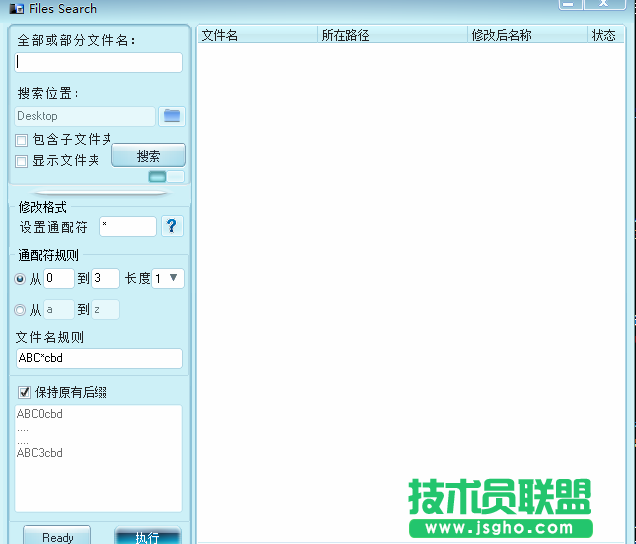Click the ABC0cbd preview text
The height and width of the screenshot is (544, 636).
pyautogui.click(x=40, y=414)
